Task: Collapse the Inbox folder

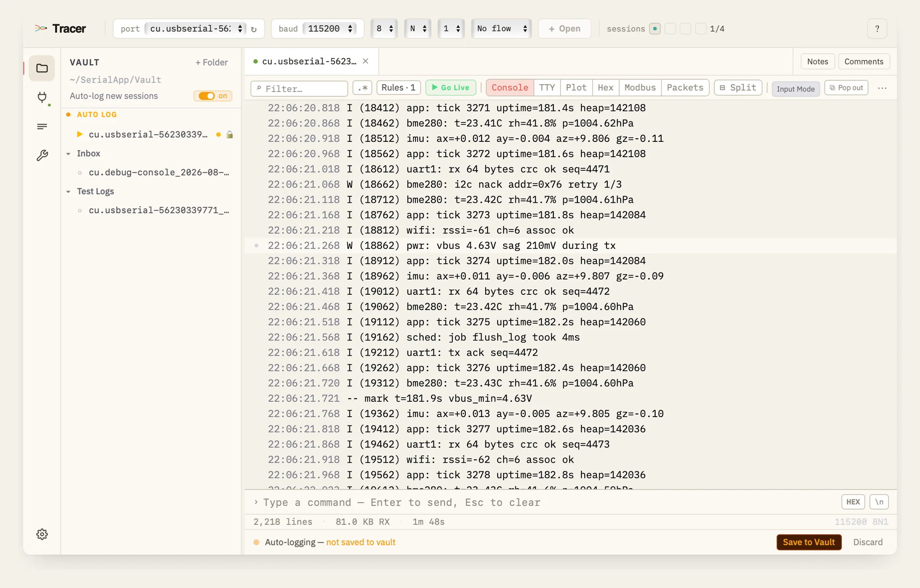Action: click(x=68, y=154)
